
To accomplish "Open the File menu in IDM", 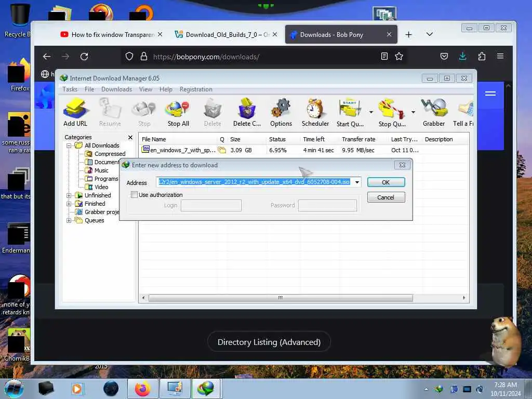I will click(89, 89).
